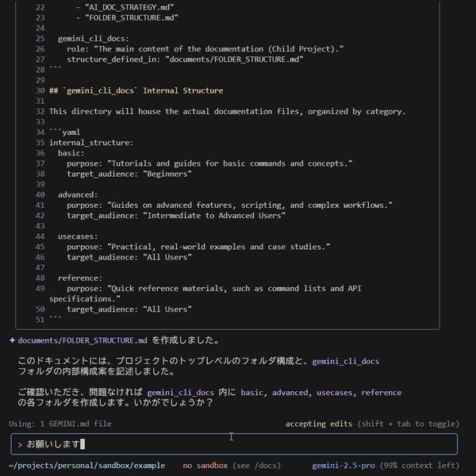Click the text フォルダの内部構成案を記述しました。
Viewport: 476px width, 476px height.
click(x=96, y=371)
